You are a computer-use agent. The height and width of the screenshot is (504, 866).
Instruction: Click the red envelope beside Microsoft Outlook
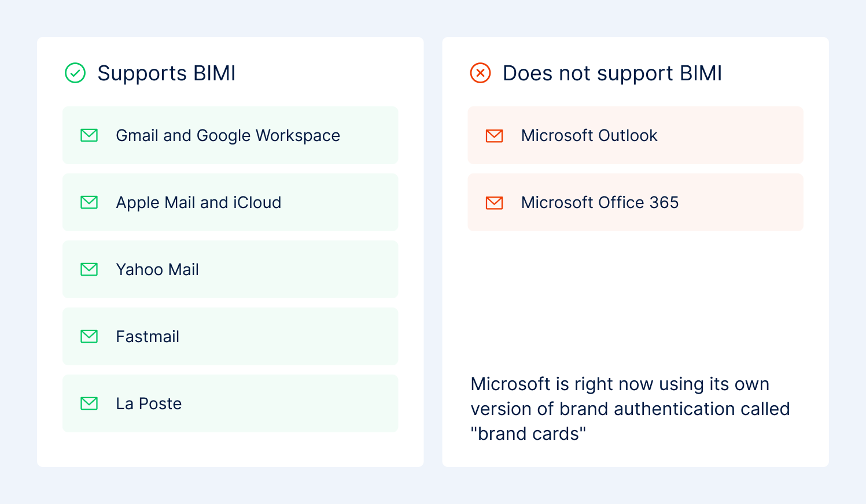click(x=494, y=136)
